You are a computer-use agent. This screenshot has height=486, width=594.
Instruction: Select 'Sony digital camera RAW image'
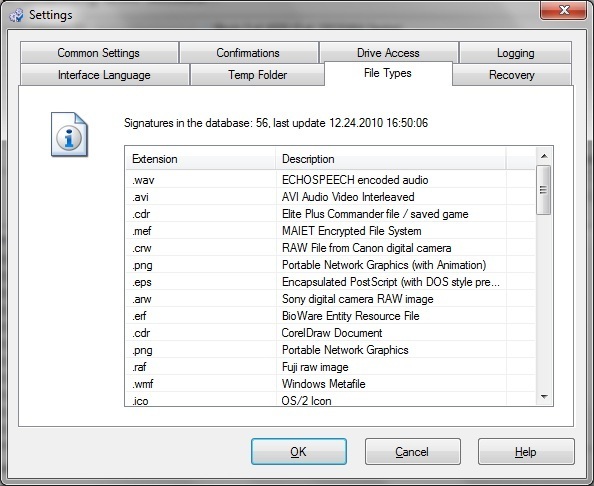point(330,299)
